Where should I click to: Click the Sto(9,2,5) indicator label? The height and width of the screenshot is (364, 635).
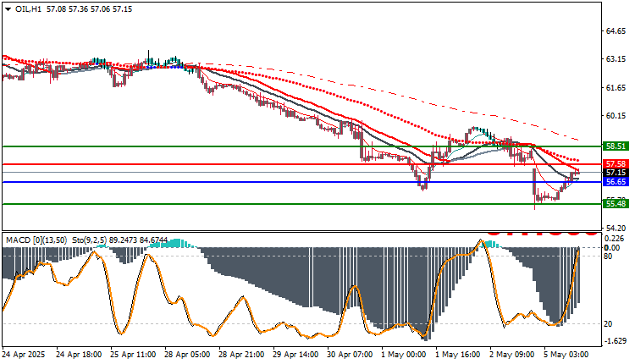(89, 240)
